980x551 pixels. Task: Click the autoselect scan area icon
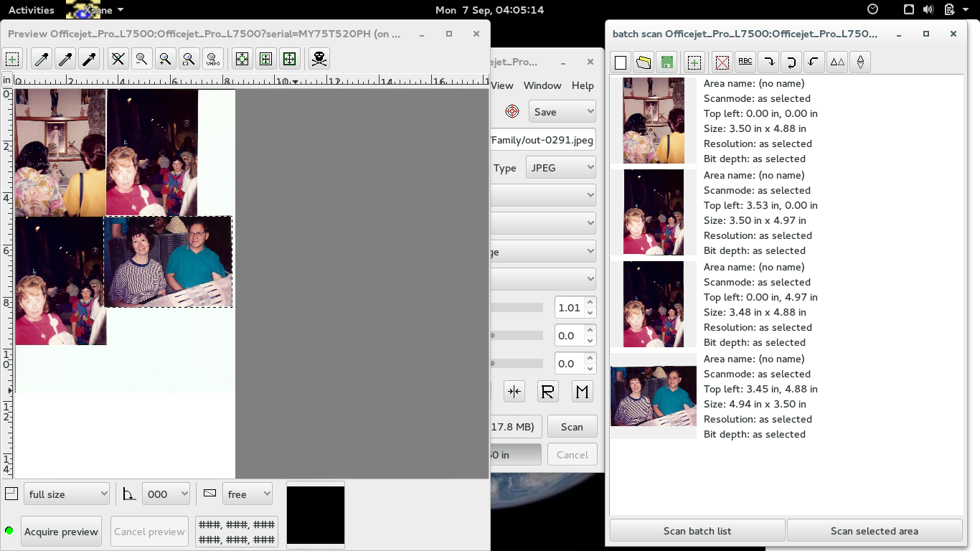[x=242, y=59]
